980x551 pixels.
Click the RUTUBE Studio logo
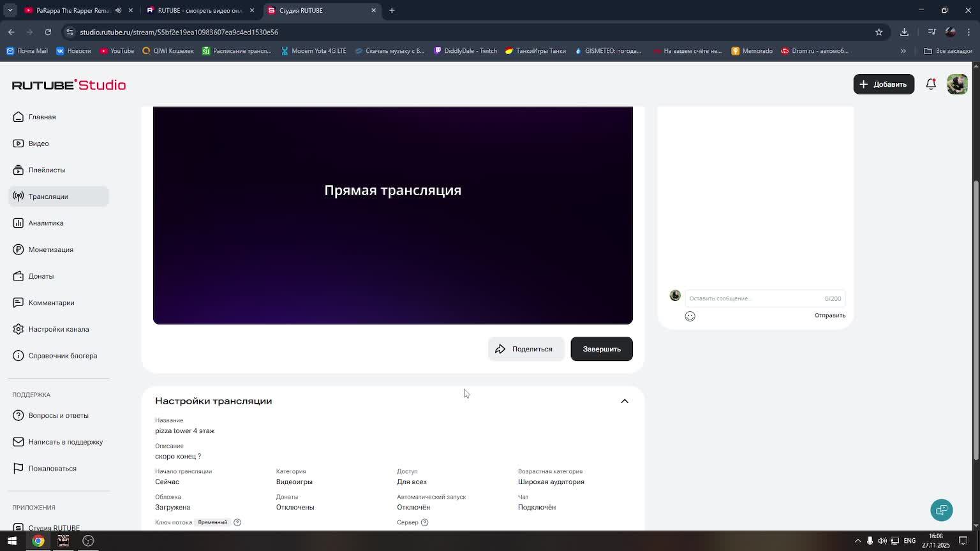[69, 85]
